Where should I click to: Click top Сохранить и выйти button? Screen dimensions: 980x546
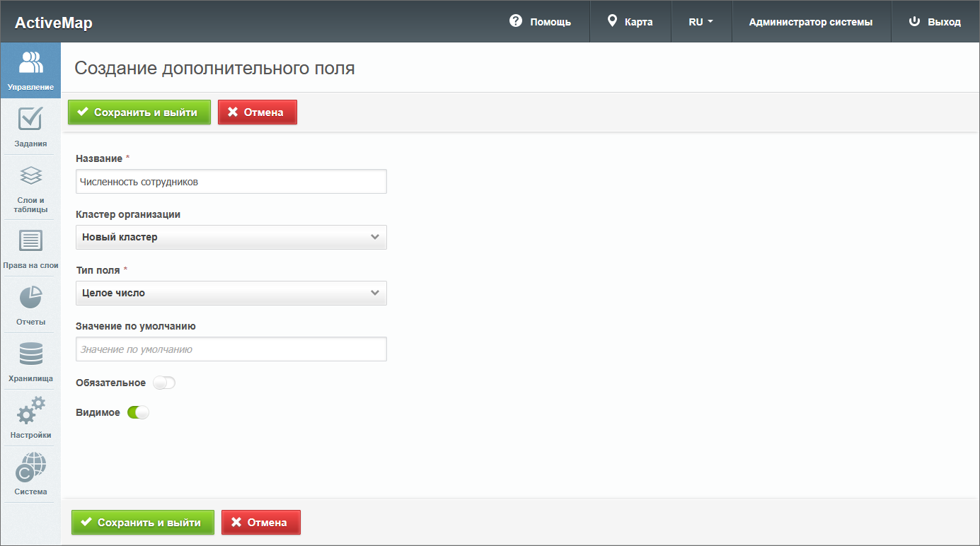139,112
